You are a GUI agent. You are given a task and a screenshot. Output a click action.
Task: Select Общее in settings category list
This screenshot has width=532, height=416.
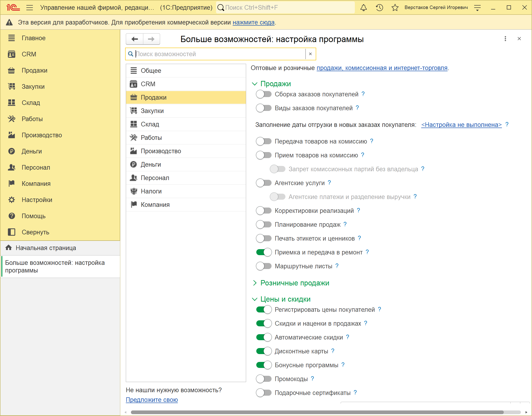point(186,71)
